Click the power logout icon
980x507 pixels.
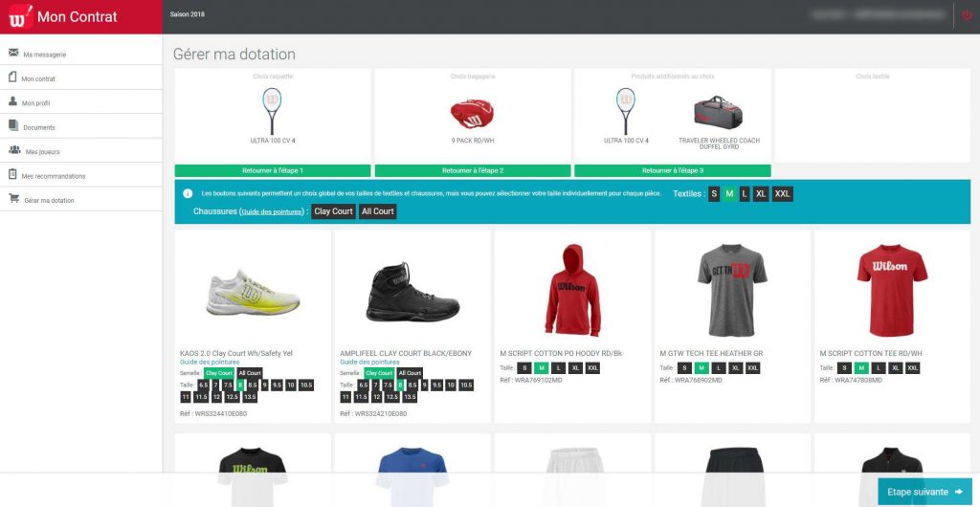pos(967,15)
